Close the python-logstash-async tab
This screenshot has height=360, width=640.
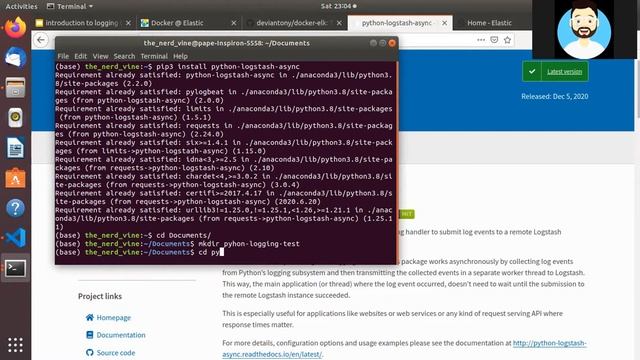[444, 23]
